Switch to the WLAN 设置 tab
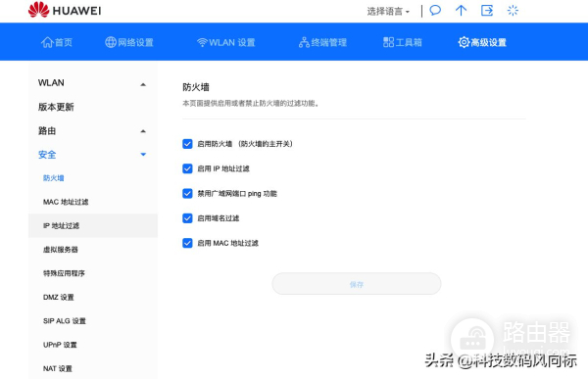Image resolution: width=588 pixels, height=379 pixels. pos(225,42)
